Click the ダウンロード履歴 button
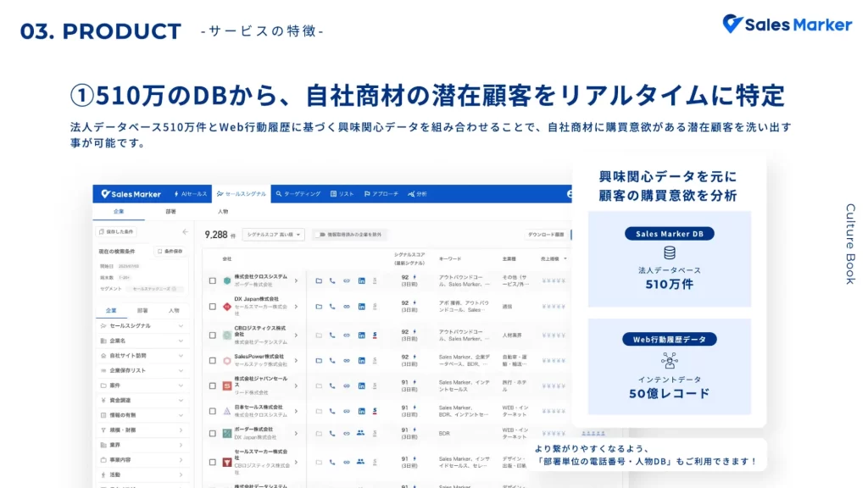The height and width of the screenshot is (488, 868). pos(546,234)
